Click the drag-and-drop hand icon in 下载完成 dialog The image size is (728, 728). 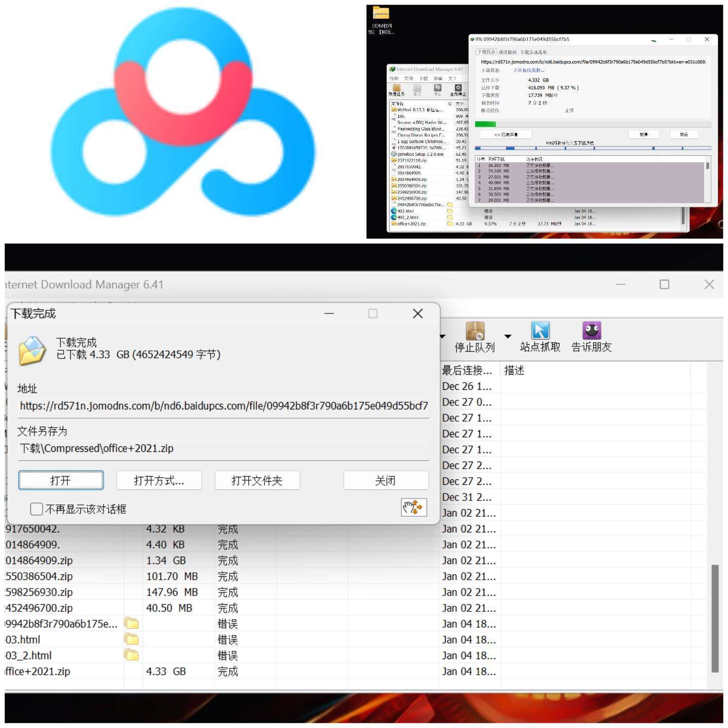[x=414, y=507]
